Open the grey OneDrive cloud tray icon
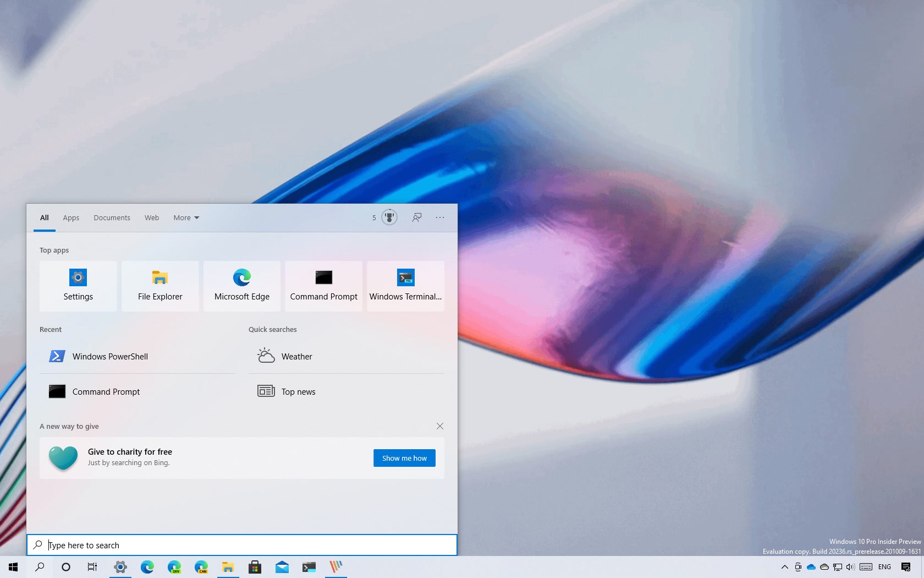Image resolution: width=924 pixels, height=578 pixels. pyautogui.click(x=824, y=567)
